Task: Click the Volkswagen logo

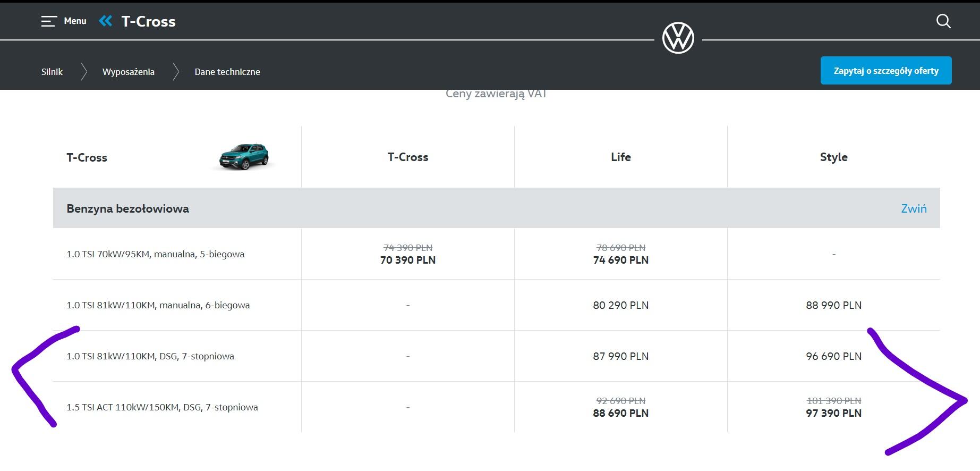Action: tap(678, 38)
